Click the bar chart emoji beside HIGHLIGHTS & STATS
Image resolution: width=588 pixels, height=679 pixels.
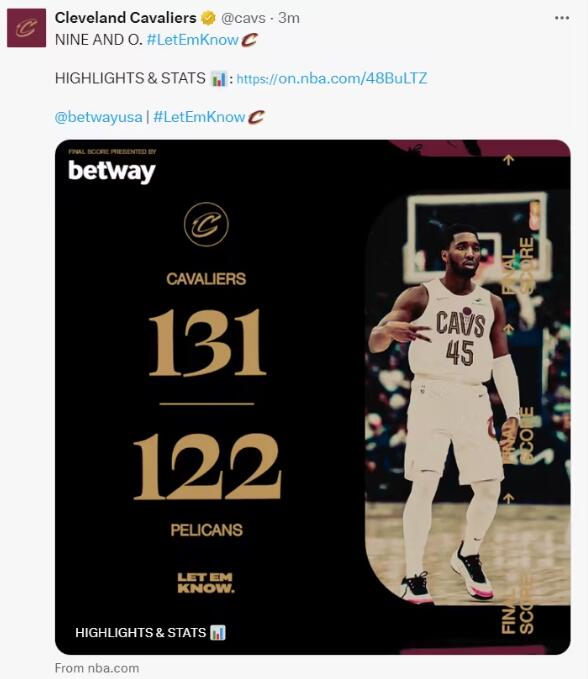tap(218, 79)
